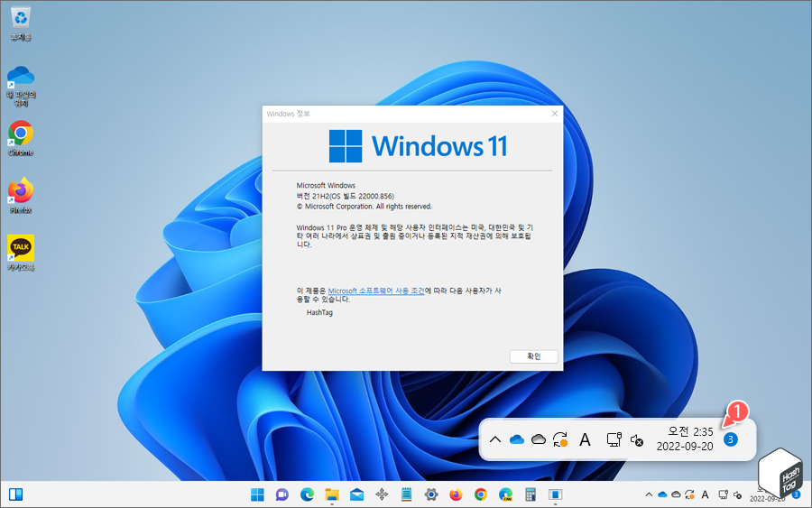
Task: Click muted volume icon in taskbar tray
Action: pos(737,495)
